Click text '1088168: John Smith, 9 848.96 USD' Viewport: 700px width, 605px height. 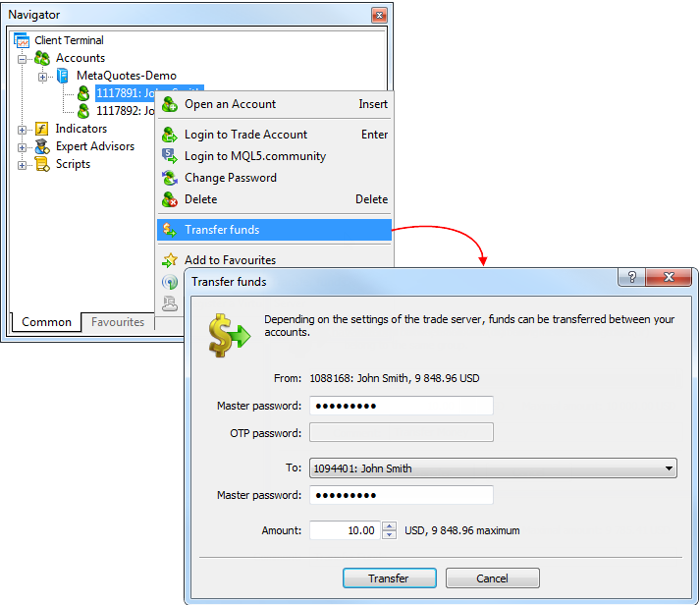click(x=395, y=379)
